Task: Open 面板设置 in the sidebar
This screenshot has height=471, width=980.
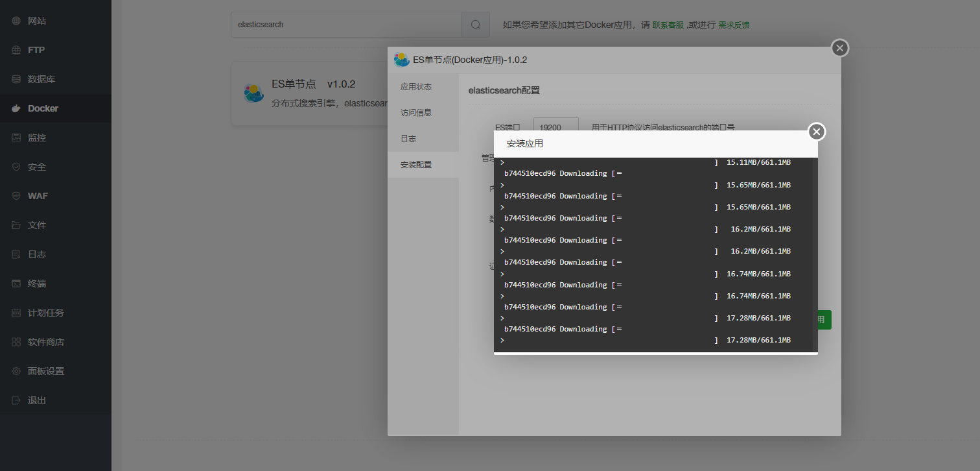Action: pos(56,371)
